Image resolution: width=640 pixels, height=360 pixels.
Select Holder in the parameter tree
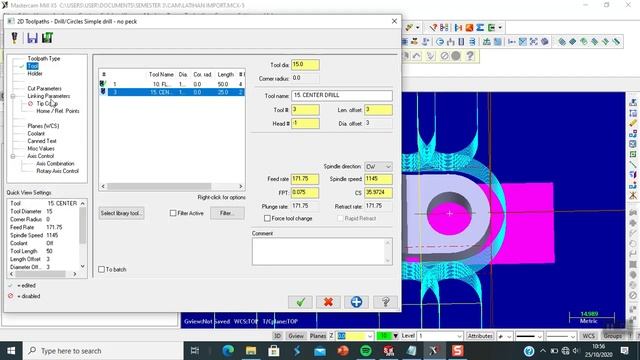click(x=35, y=73)
